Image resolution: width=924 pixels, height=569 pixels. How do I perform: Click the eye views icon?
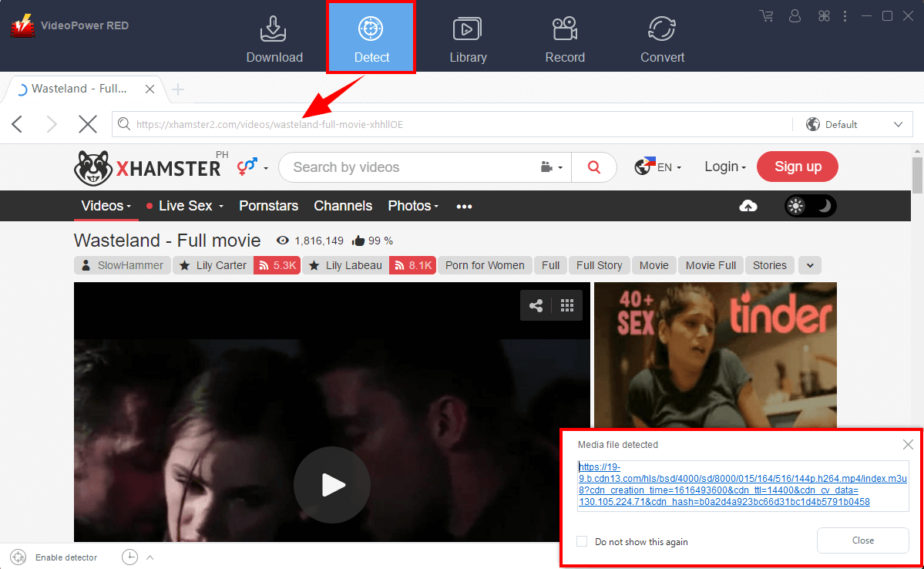tap(283, 241)
